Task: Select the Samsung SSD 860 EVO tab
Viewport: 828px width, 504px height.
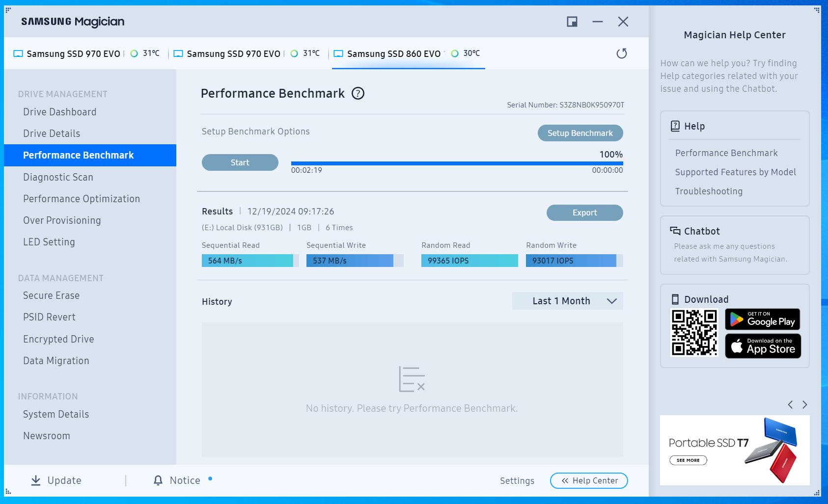Action: (x=409, y=53)
